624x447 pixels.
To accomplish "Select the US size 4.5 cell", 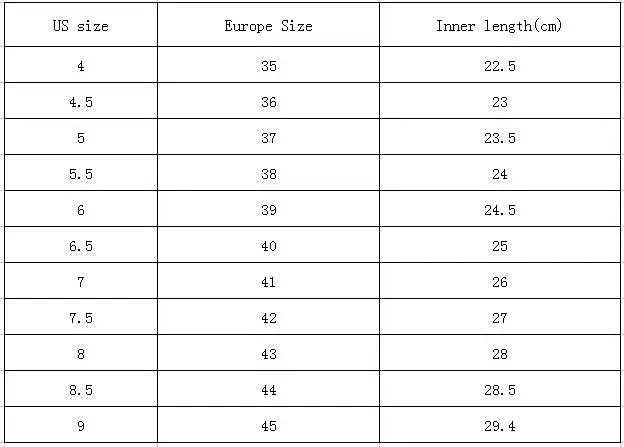I will coord(80,102).
